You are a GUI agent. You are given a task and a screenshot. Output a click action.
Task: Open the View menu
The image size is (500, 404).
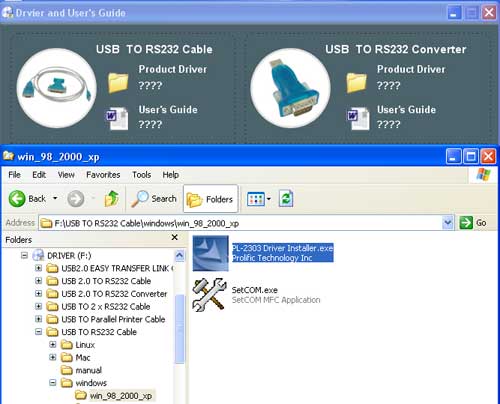[66, 175]
